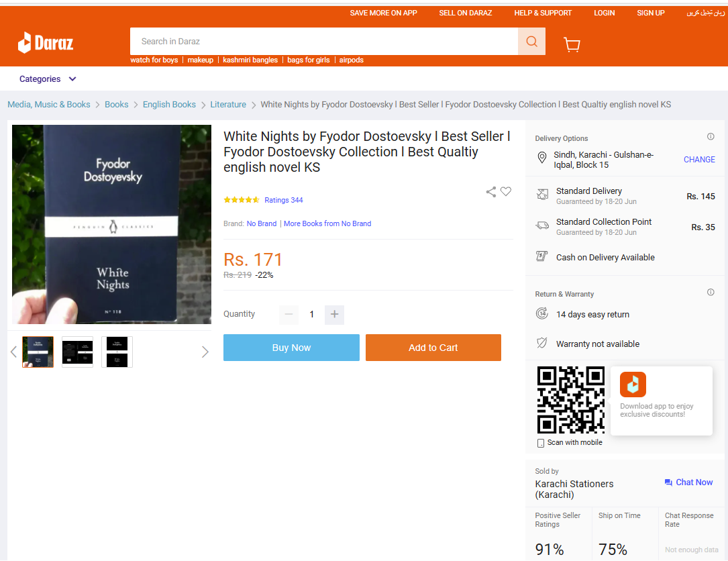Click the Standard Collection Point truck icon
This screenshot has width=728, height=561.
[542, 225]
